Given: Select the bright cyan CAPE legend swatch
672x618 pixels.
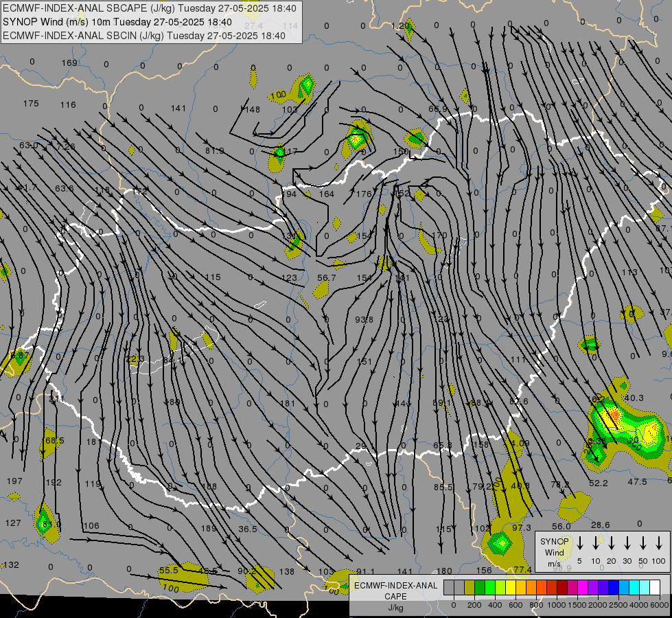Looking at the screenshot, I should pos(634,588).
